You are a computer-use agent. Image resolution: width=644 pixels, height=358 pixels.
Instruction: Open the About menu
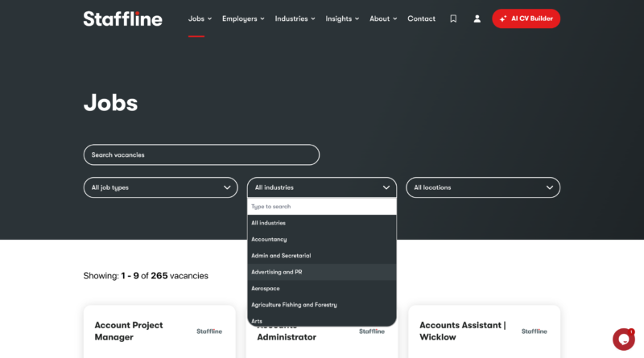coord(383,19)
